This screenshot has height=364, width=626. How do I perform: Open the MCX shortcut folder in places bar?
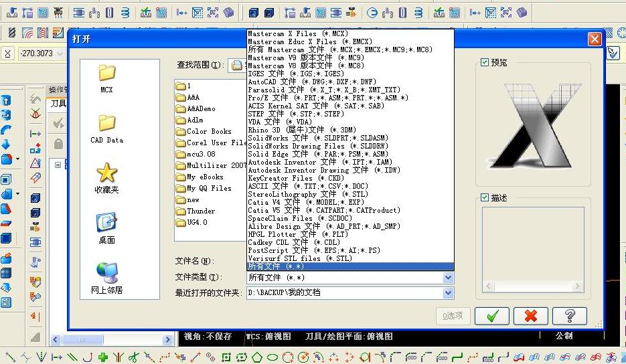[x=106, y=79]
